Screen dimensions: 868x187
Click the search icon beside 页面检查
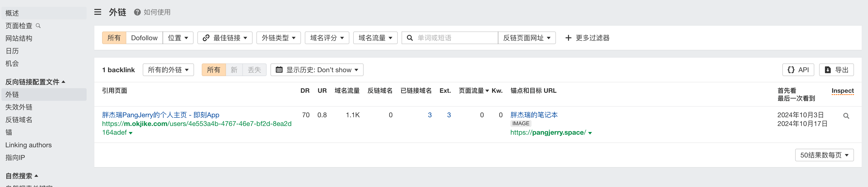(x=38, y=26)
